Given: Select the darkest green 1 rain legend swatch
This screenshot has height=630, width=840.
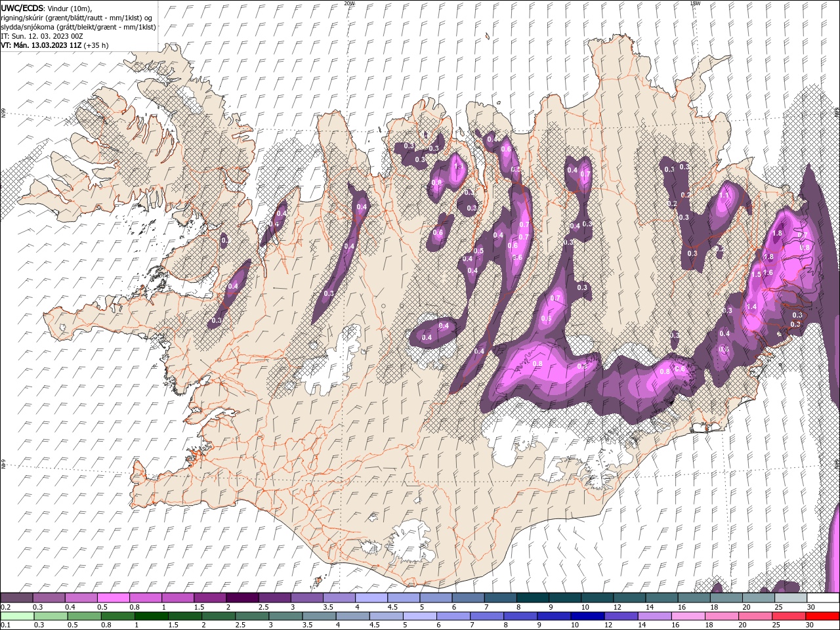Looking at the screenshot, I should pyautogui.click(x=151, y=616).
